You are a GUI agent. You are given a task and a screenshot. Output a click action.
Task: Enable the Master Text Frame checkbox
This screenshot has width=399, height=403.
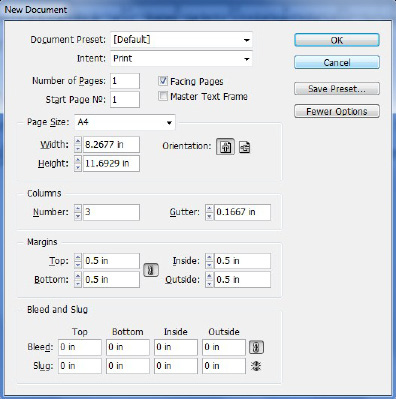[x=163, y=96]
